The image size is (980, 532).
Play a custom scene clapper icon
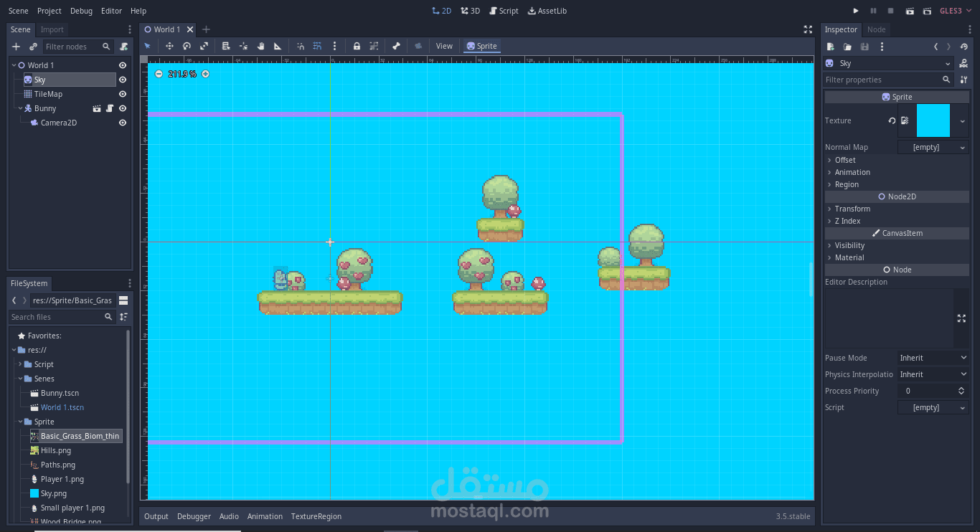[927, 11]
